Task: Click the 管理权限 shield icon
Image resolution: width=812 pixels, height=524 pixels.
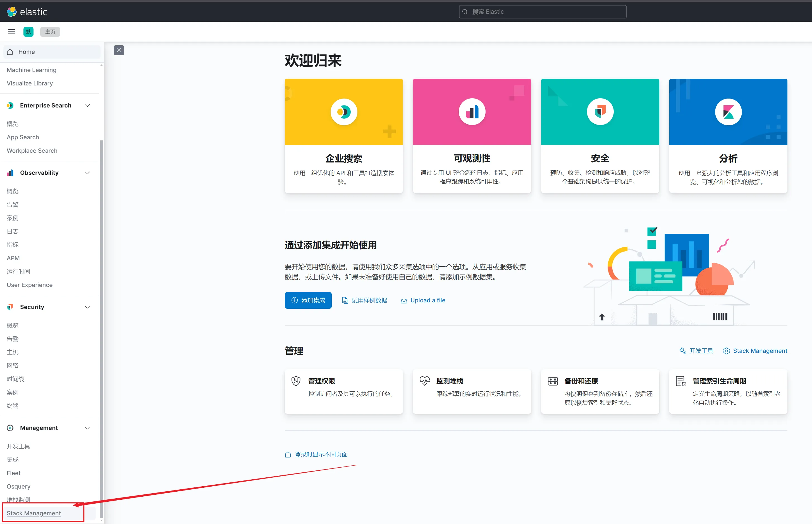Action: [x=296, y=381]
